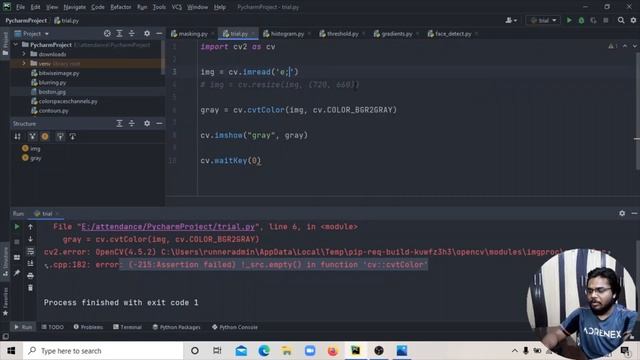640x360 pixels.
Task: Select contours.py in the project tree
Action: 53,111
